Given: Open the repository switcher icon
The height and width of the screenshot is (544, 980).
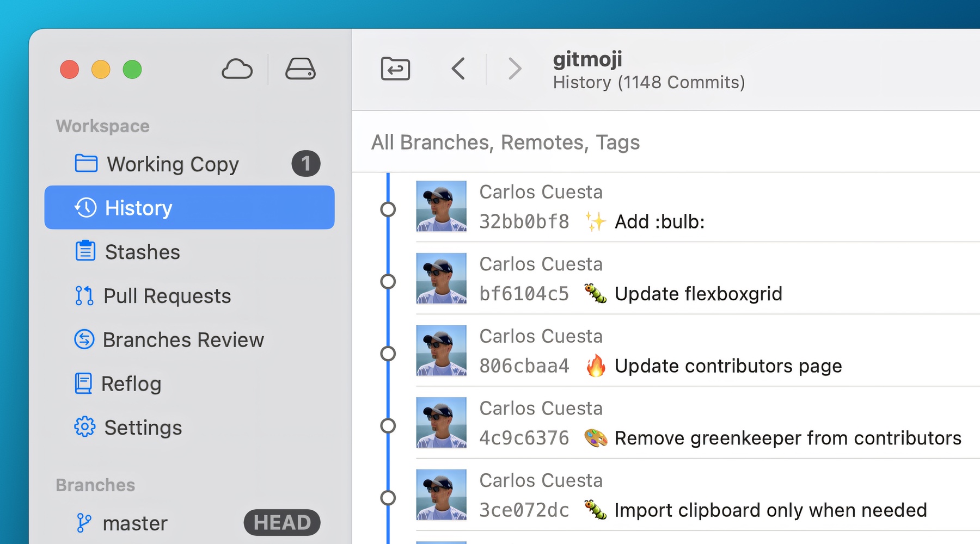Looking at the screenshot, I should click(396, 69).
